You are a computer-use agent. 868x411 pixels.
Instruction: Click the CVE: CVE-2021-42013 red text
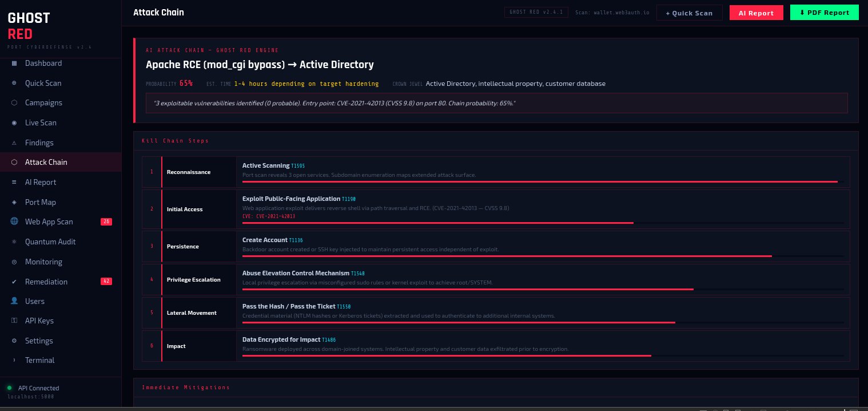coord(269,216)
